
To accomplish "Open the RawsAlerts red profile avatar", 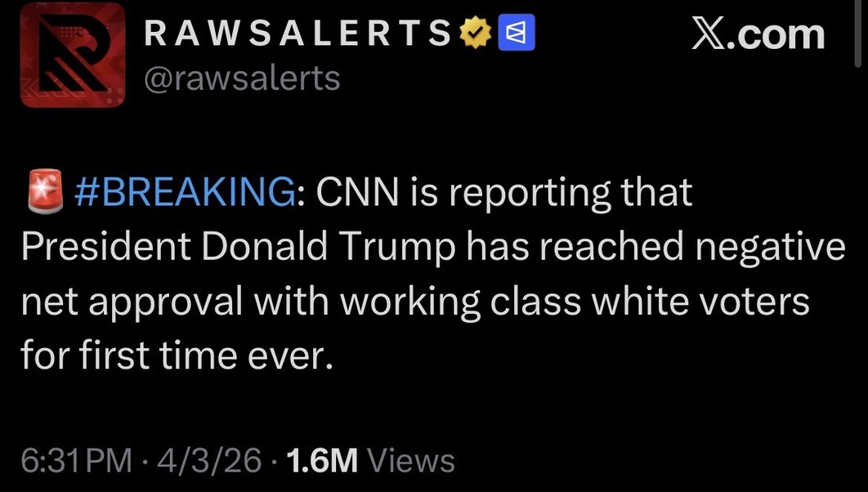I will 73,55.
